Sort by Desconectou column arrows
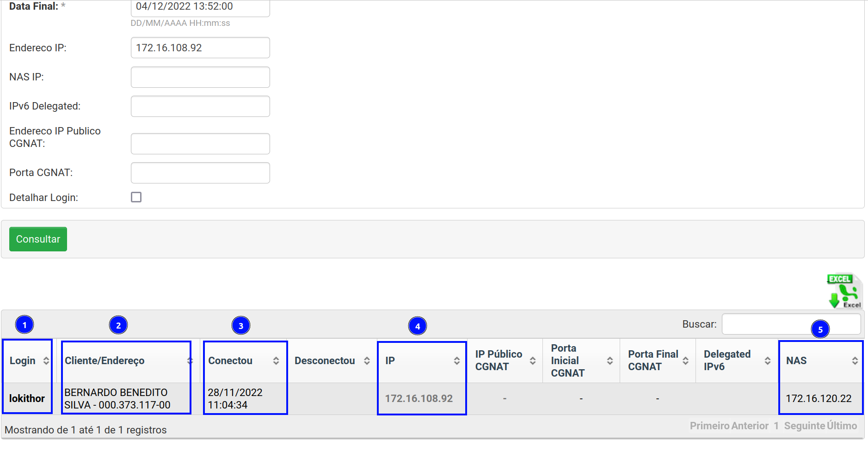This screenshot has width=868, height=451. tap(367, 361)
